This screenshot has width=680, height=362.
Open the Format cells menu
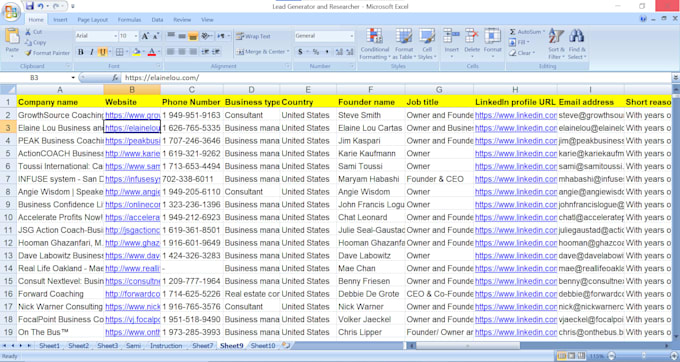(493, 43)
